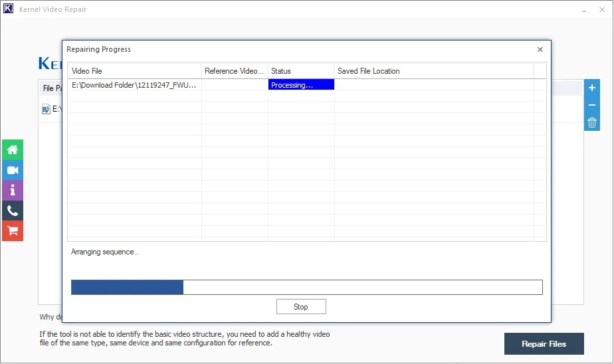Minimize the Kernel Video Repair window
614x364 pixels.
pos(584,9)
